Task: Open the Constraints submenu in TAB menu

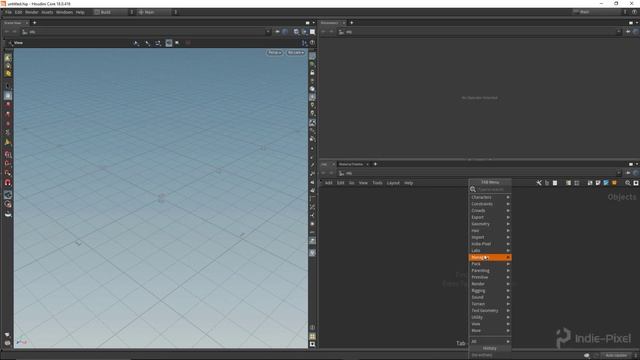Action: point(490,204)
